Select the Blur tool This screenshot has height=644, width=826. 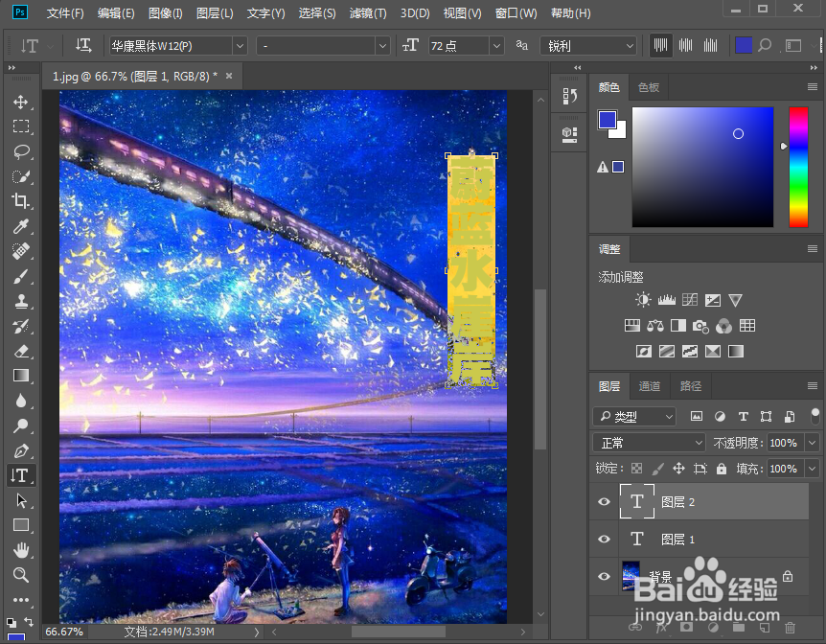click(21, 401)
